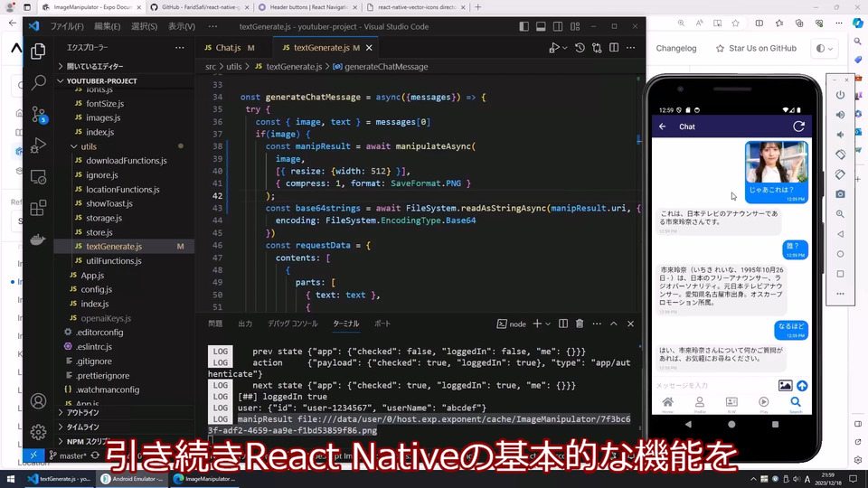This screenshot has height=488, width=868.
Task: Customize layout button in title bar
Action: click(575, 26)
